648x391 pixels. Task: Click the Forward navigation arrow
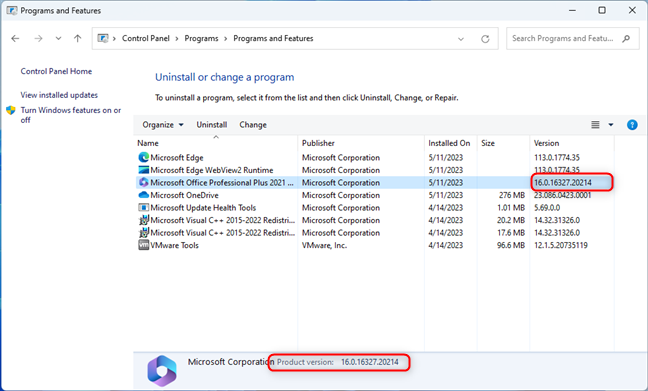click(x=38, y=38)
